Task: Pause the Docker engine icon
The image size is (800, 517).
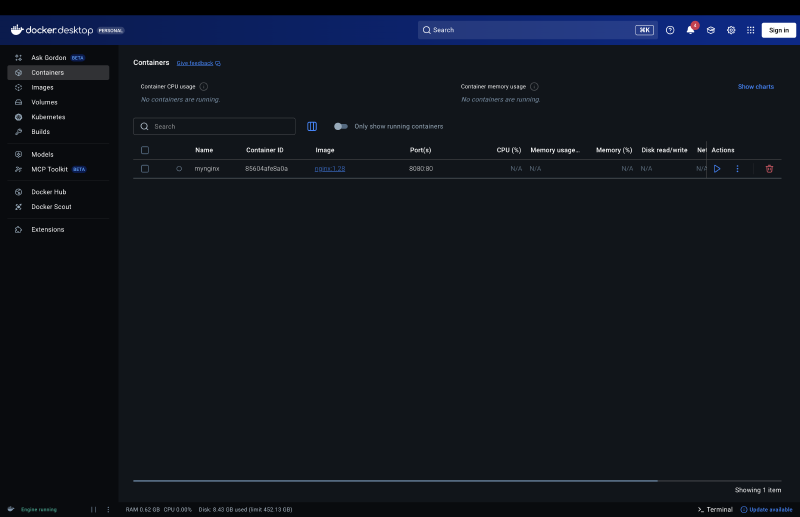Action: 93,509
